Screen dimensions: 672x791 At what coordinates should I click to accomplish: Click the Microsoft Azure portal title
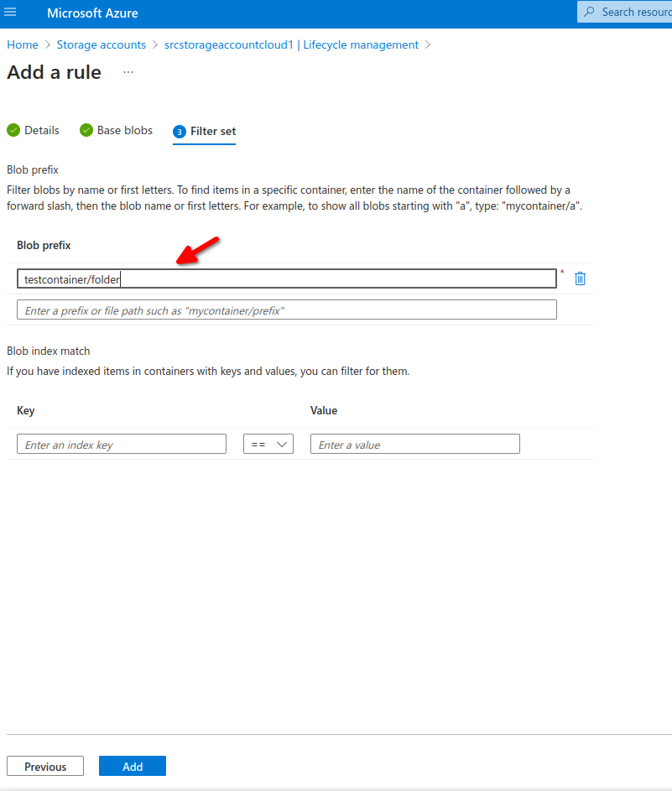[92, 13]
